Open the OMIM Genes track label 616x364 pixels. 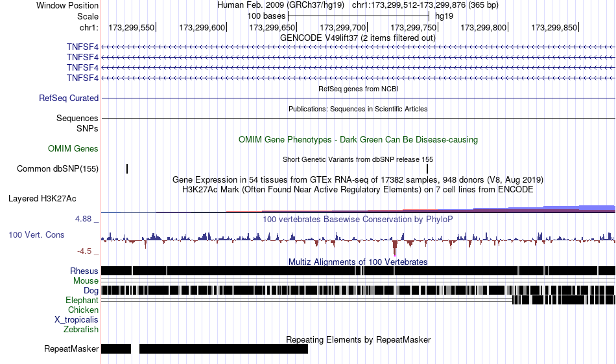[73, 149]
